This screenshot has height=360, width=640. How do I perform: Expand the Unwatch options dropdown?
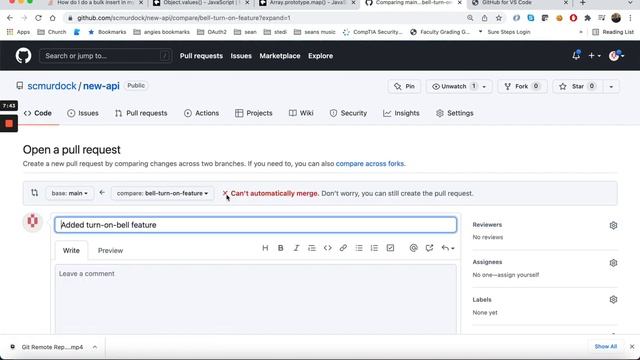pos(484,87)
